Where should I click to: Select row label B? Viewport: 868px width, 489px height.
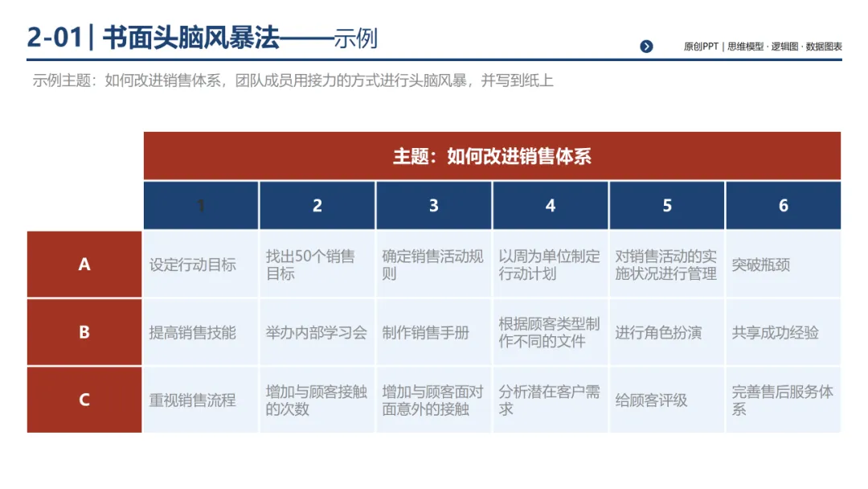(84, 332)
